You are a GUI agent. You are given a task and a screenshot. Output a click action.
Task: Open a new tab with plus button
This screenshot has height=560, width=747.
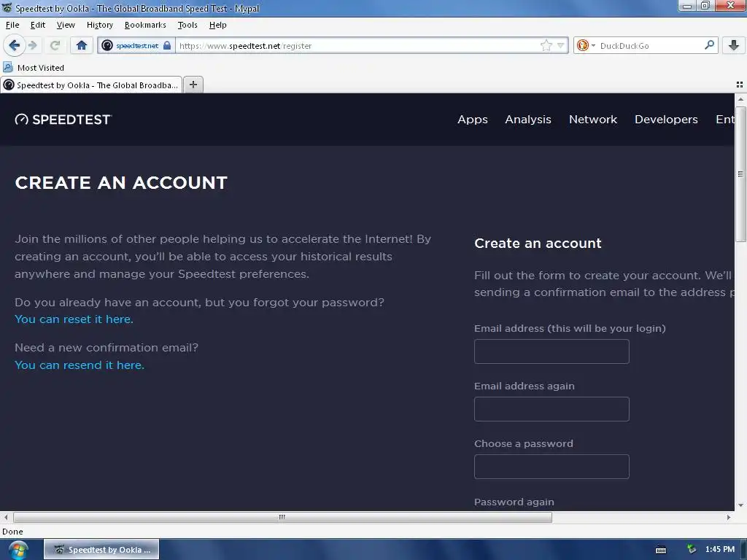point(193,85)
